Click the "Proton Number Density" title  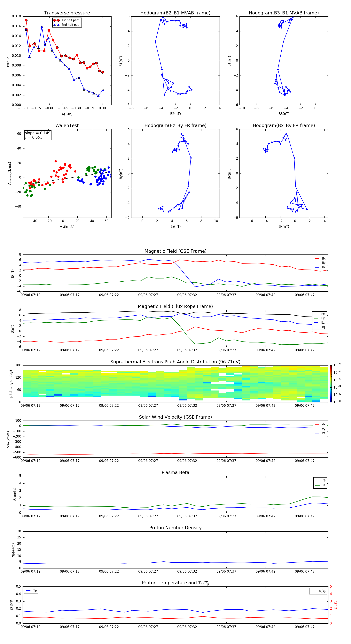175,528
